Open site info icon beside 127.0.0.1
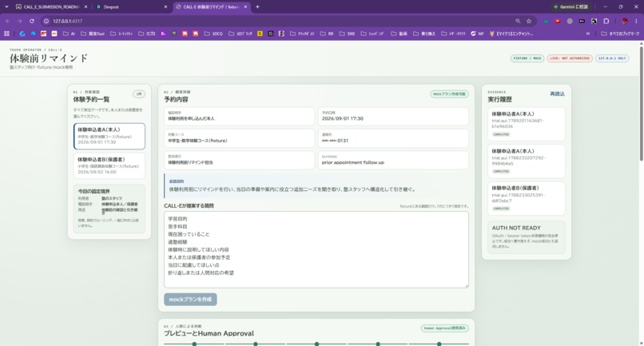644x346 pixels. tap(46, 21)
